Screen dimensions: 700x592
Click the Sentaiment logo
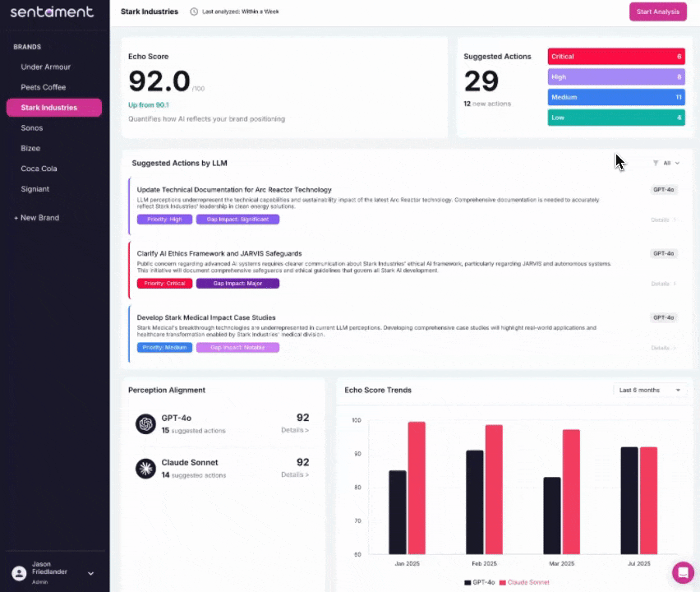tap(52, 12)
